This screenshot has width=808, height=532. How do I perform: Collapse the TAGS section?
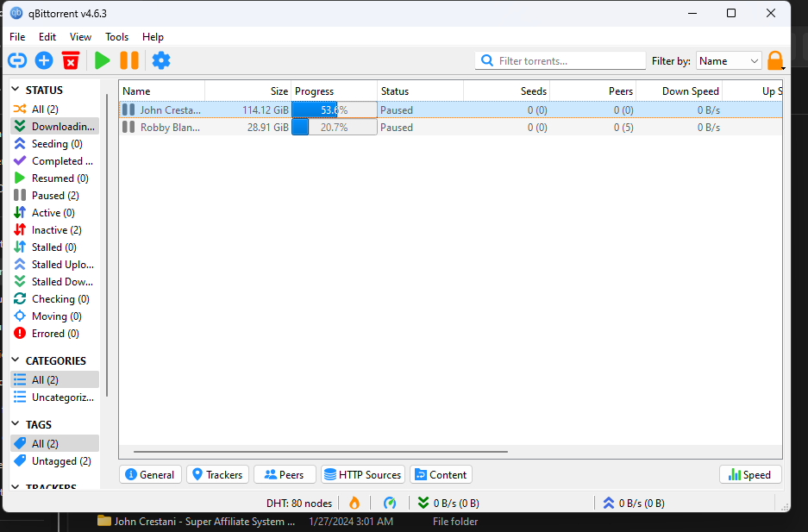coord(16,424)
